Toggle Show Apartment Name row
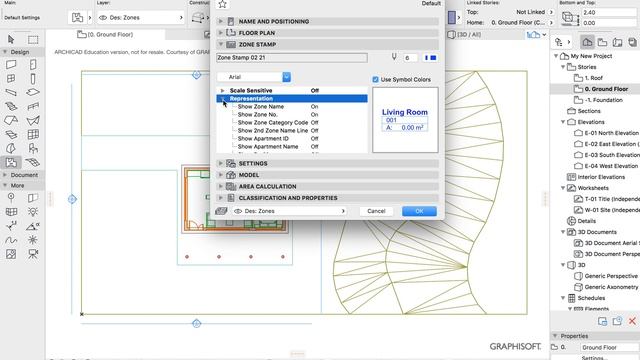 coord(292,147)
